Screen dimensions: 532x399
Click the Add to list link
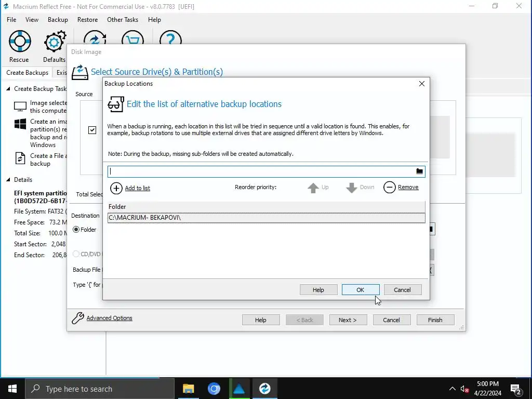(137, 188)
